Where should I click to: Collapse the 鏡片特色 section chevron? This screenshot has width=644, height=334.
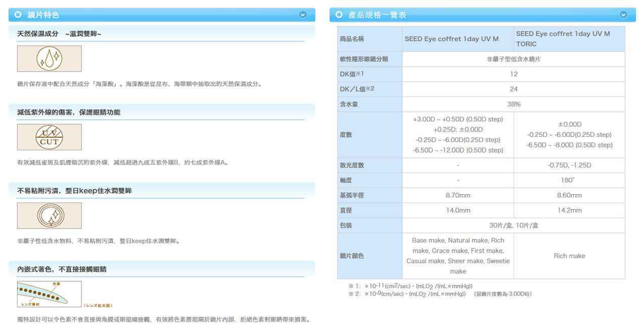(x=303, y=15)
